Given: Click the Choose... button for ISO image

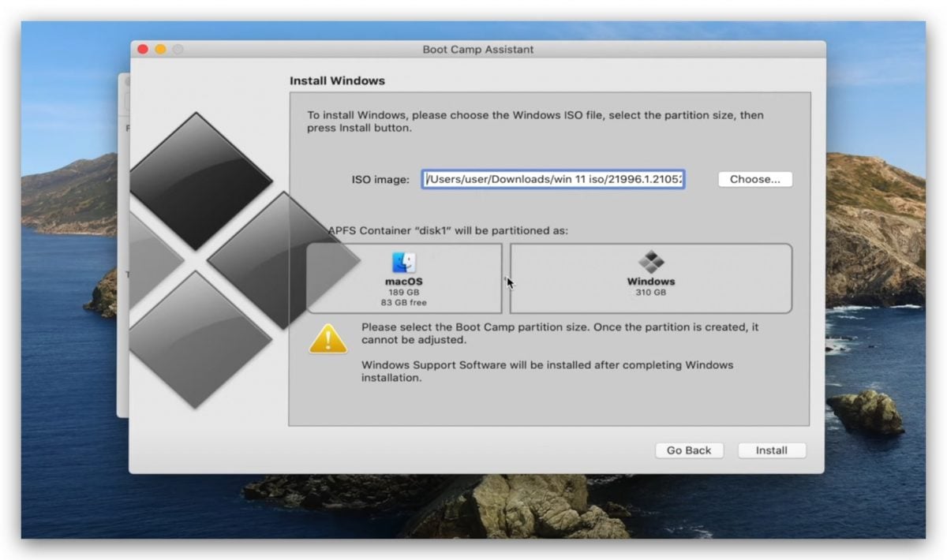Looking at the screenshot, I should click(x=755, y=179).
